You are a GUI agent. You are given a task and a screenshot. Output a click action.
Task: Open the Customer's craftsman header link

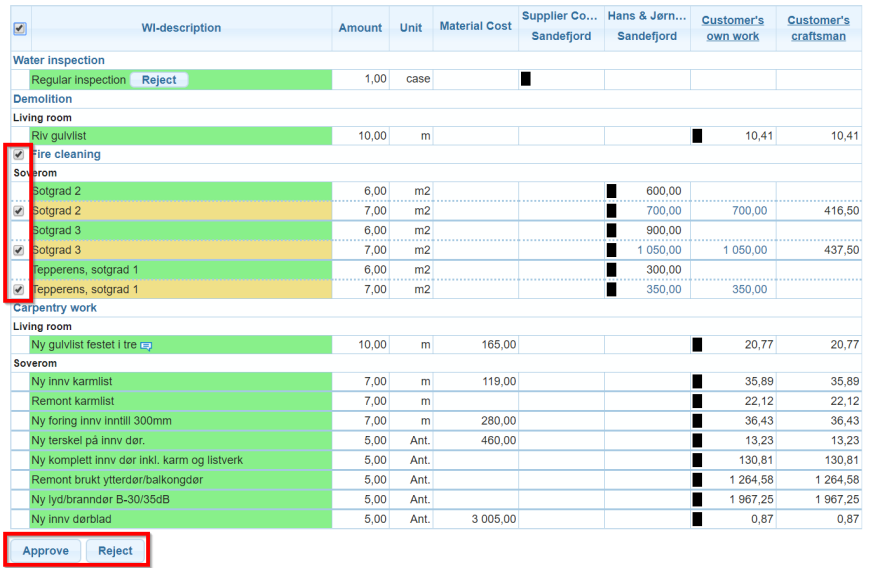[818, 28]
